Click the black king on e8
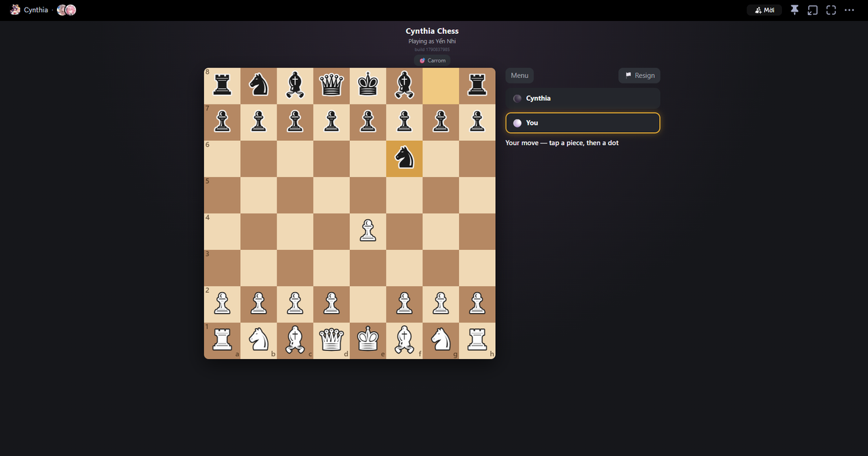The image size is (868, 456). coord(368,85)
